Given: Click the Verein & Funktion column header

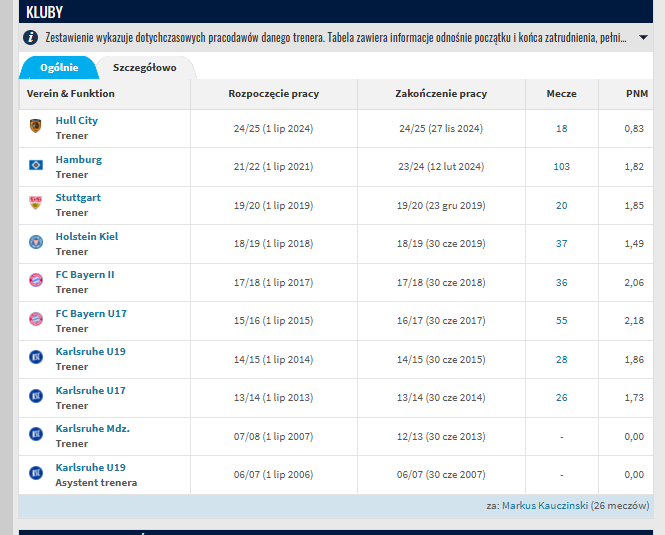Looking at the screenshot, I should pyautogui.click(x=70, y=94).
